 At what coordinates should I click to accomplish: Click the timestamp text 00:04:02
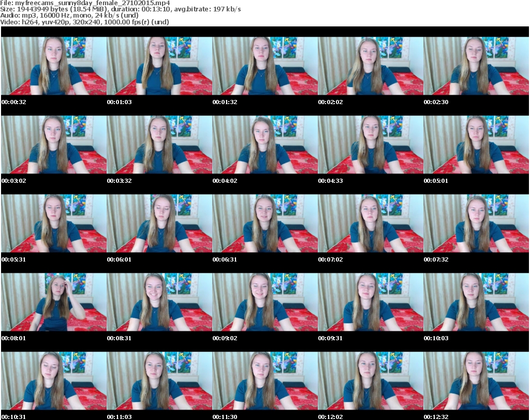225,181
